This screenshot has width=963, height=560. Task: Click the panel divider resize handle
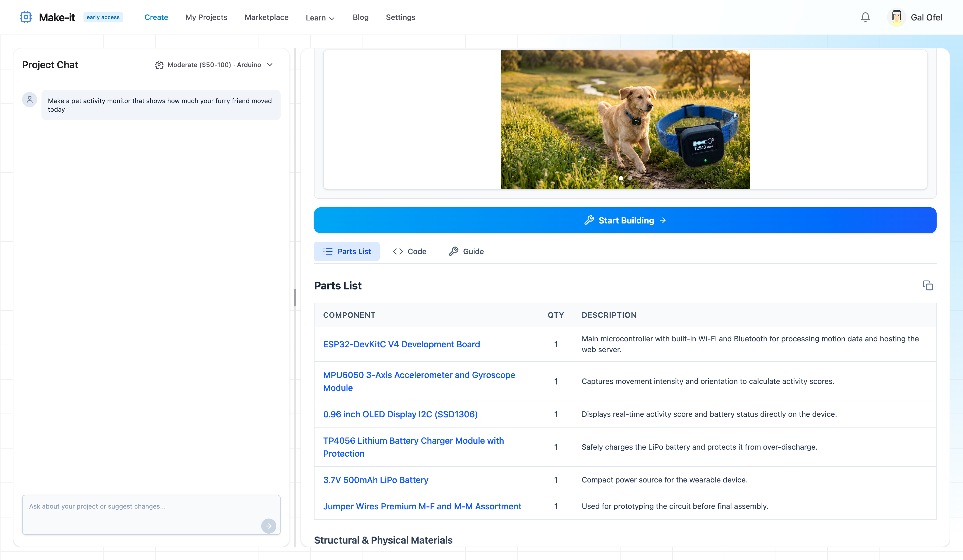point(295,297)
